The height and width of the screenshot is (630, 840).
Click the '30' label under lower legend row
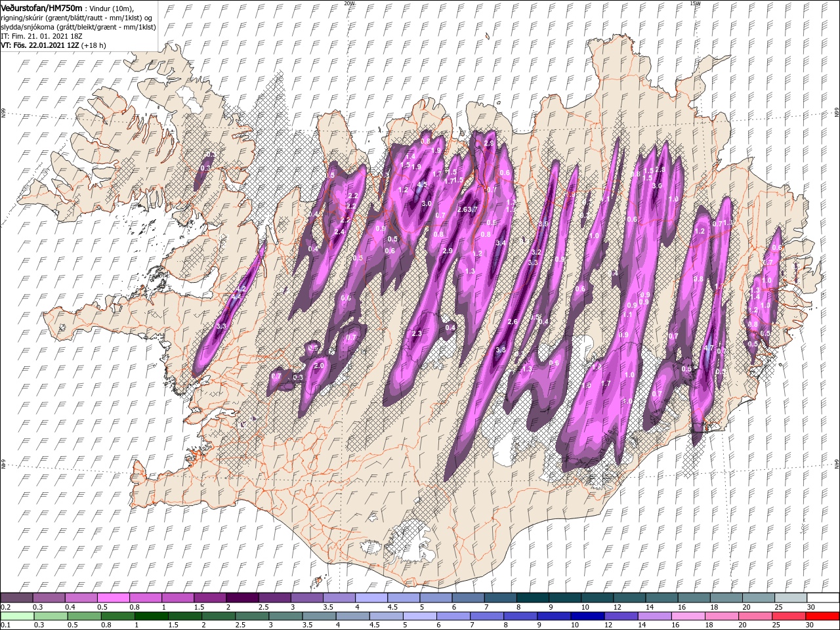tap(811, 625)
